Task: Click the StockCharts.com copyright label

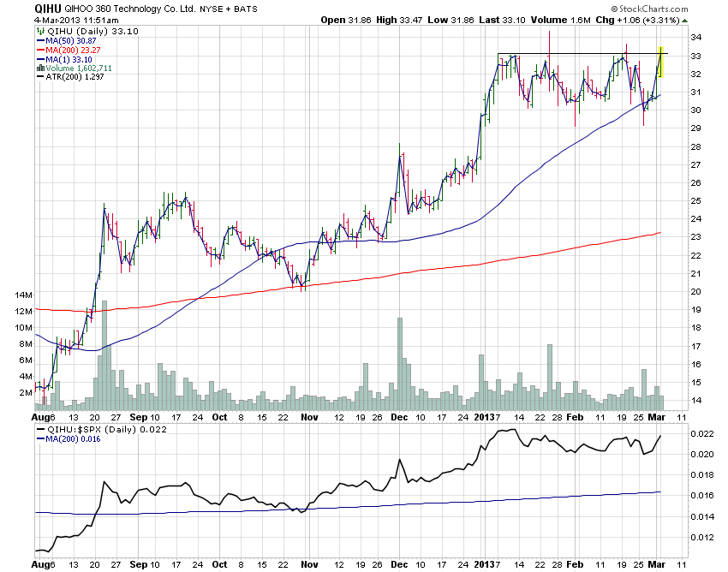Action: [649, 9]
